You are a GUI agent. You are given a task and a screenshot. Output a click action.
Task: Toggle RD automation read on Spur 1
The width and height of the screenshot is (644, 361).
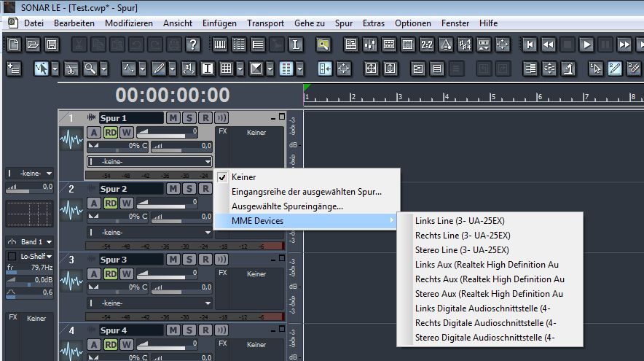pyautogui.click(x=111, y=133)
